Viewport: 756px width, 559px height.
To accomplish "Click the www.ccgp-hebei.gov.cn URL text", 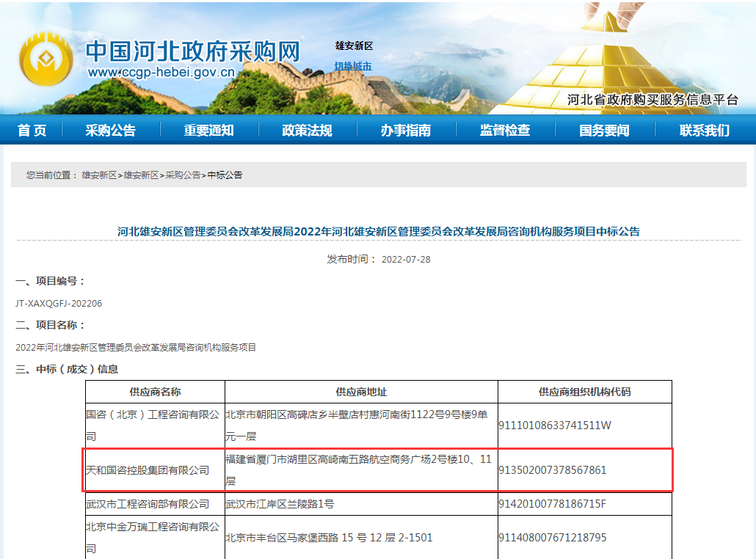I will pyautogui.click(x=161, y=73).
